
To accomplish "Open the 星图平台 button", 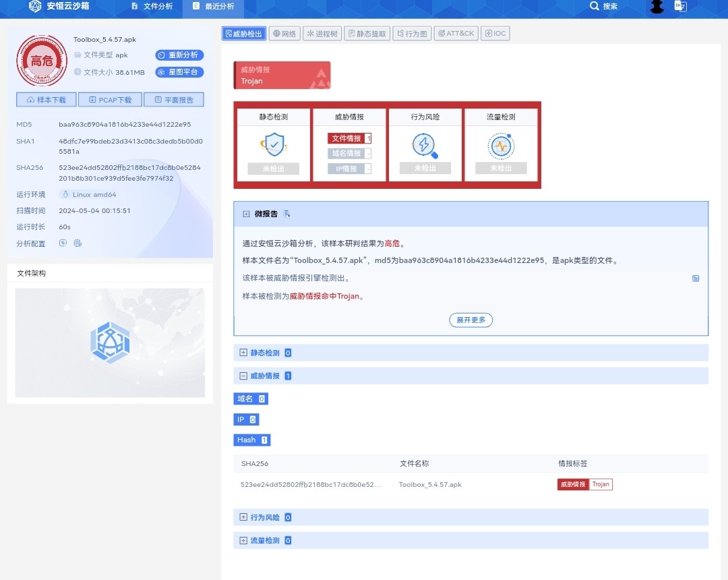I will pyautogui.click(x=179, y=72).
